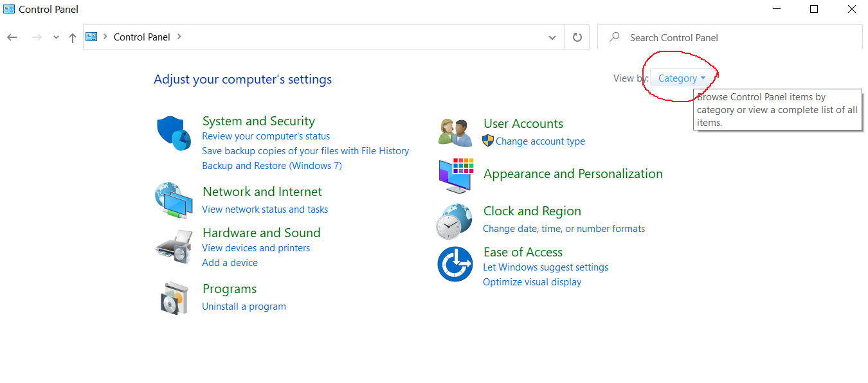Open the User Accounts people icon

tap(456, 133)
